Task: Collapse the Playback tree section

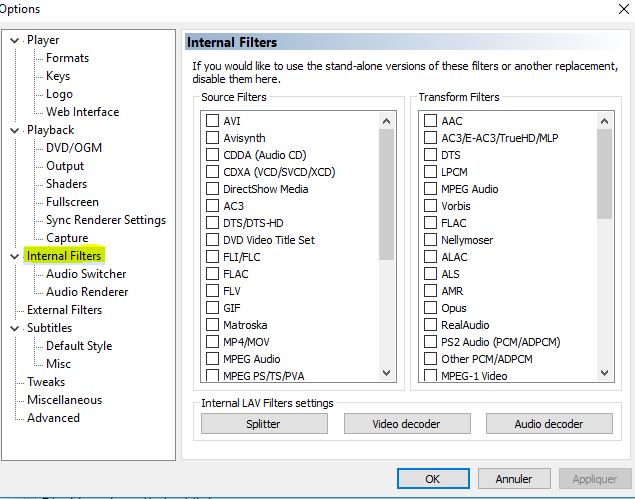Action: coord(15,131)
